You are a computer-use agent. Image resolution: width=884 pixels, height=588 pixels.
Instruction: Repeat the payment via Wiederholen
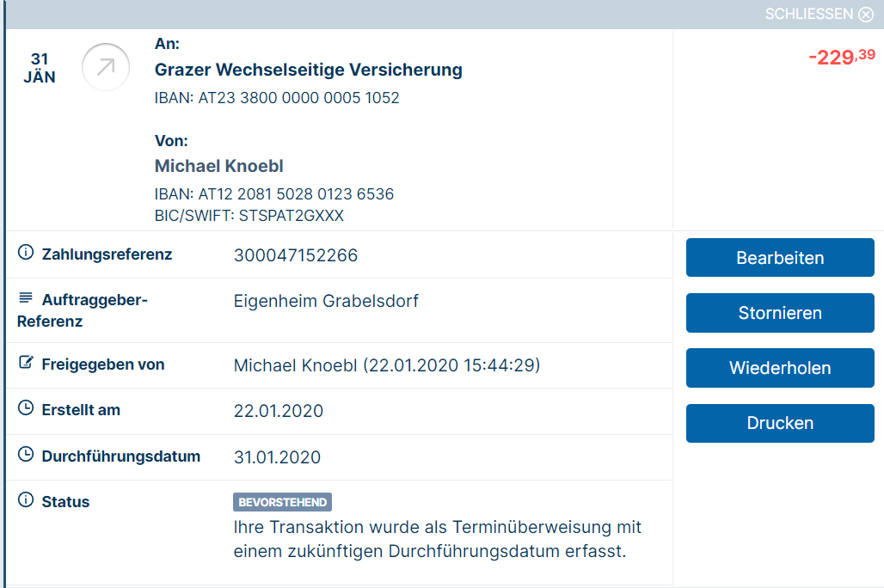780,368
